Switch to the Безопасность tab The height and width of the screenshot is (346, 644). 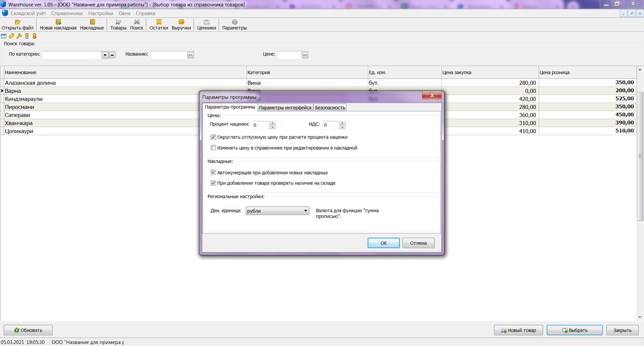click(x=330, y=108)
